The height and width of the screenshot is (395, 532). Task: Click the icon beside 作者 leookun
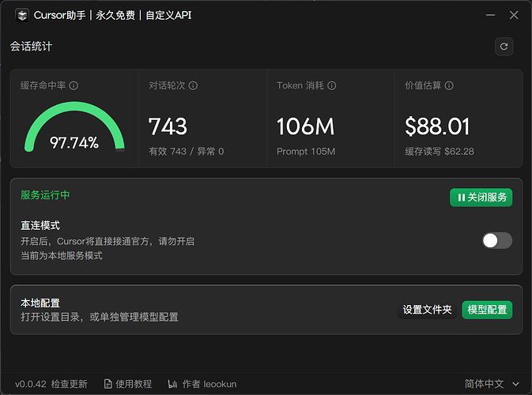point(172,384)
